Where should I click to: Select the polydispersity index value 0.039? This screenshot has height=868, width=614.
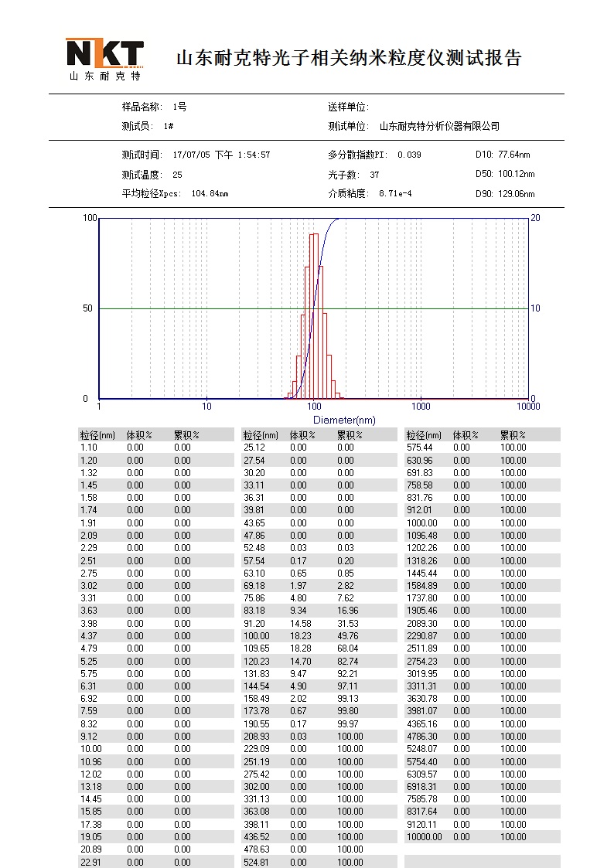point(409,155)
